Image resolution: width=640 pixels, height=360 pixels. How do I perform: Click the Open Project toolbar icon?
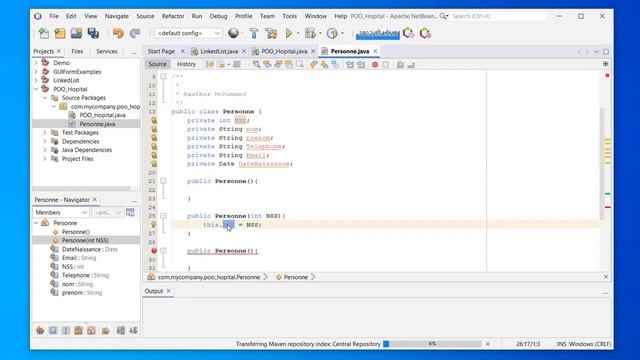click(x=76, y=33)
